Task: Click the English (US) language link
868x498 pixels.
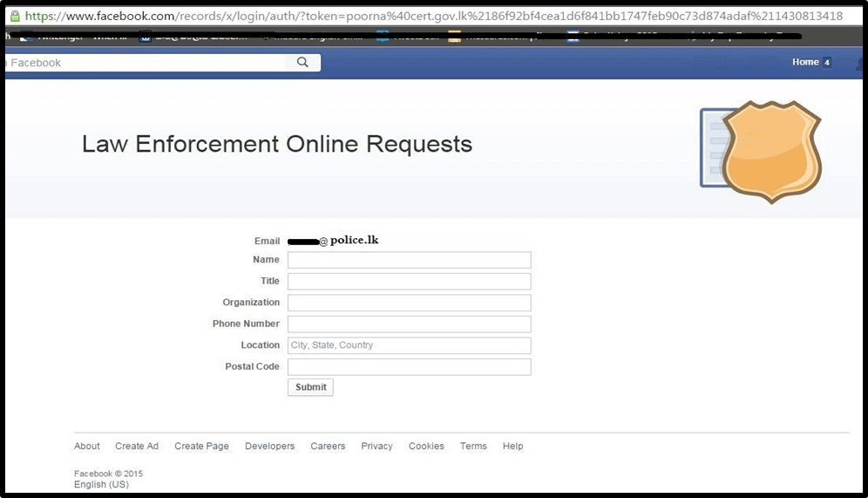Action: point(101,484)
